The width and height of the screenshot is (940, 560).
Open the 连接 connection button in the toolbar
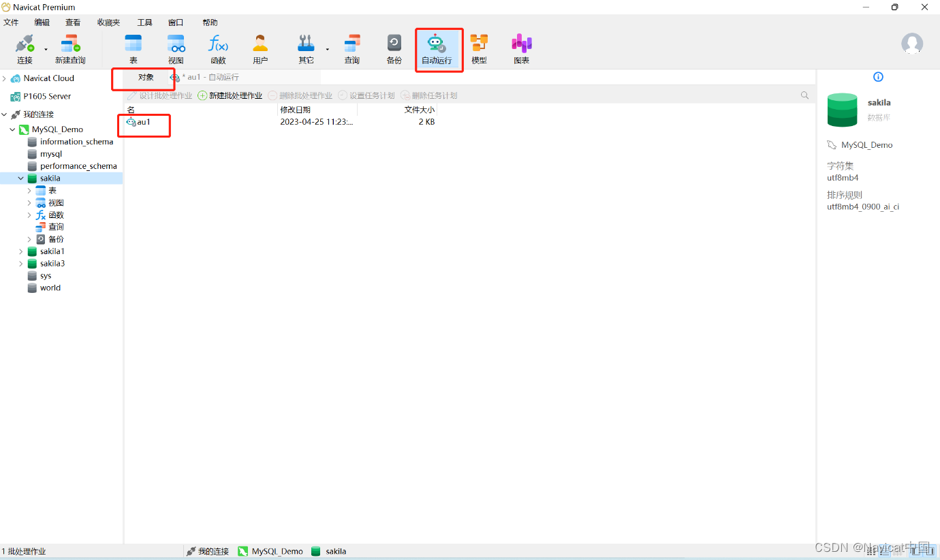[x=25, y=50]
